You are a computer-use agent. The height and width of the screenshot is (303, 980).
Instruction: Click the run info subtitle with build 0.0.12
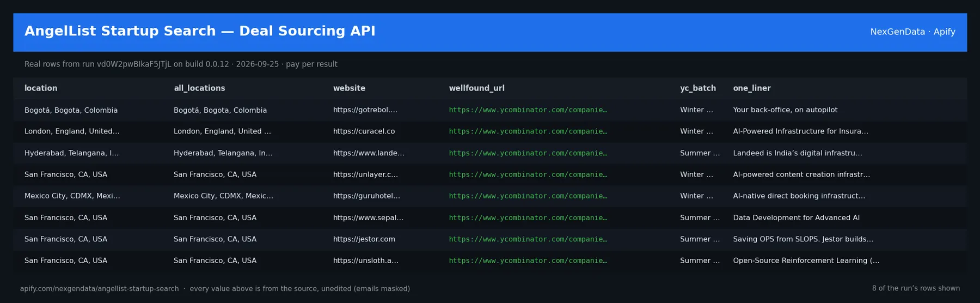tap(181, 64)
